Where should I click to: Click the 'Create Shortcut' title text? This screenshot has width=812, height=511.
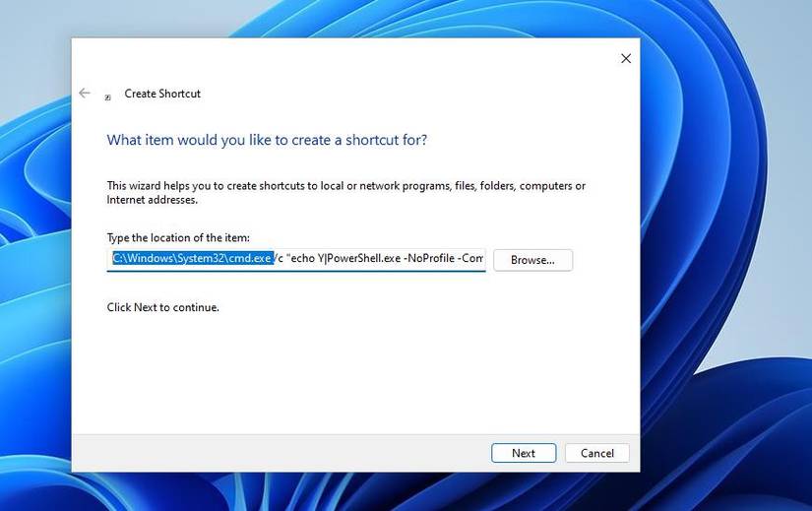162,94
